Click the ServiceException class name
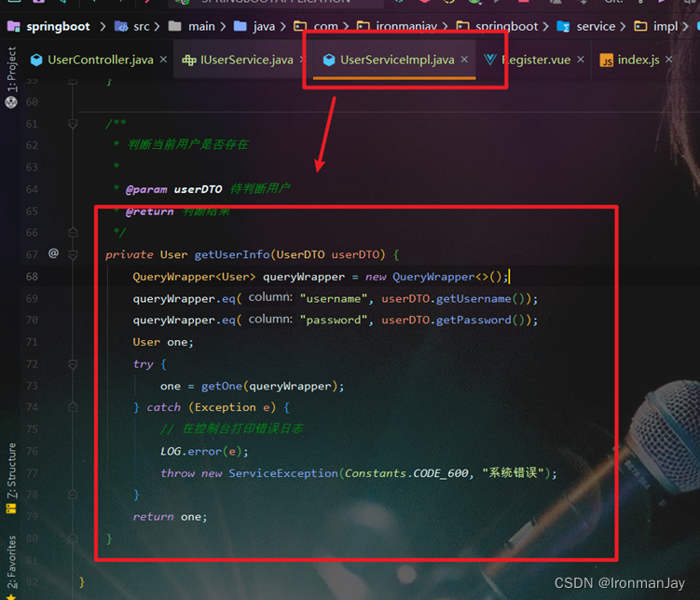 (283, 473)
